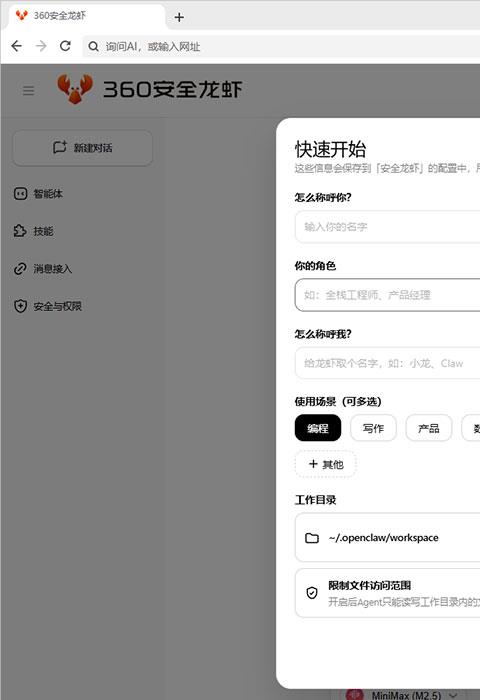Click the 怎么称呼我? field label

pos(323,334)
